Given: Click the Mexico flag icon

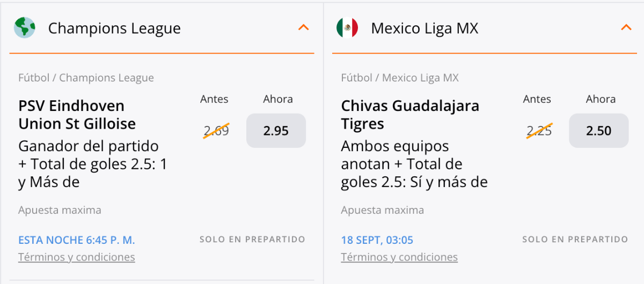Looking at the screenshot, I should pyautogui.click(x=347, y=28).
